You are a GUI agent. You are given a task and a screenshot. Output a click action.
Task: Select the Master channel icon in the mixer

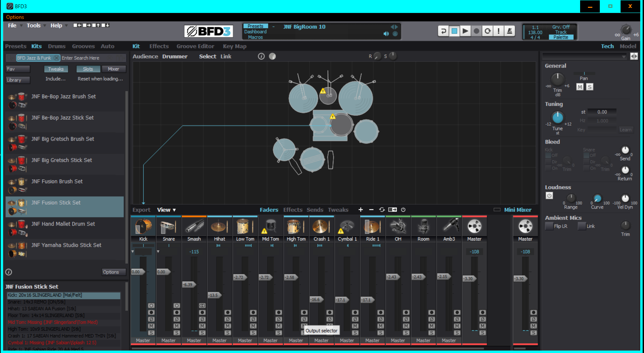474,227
